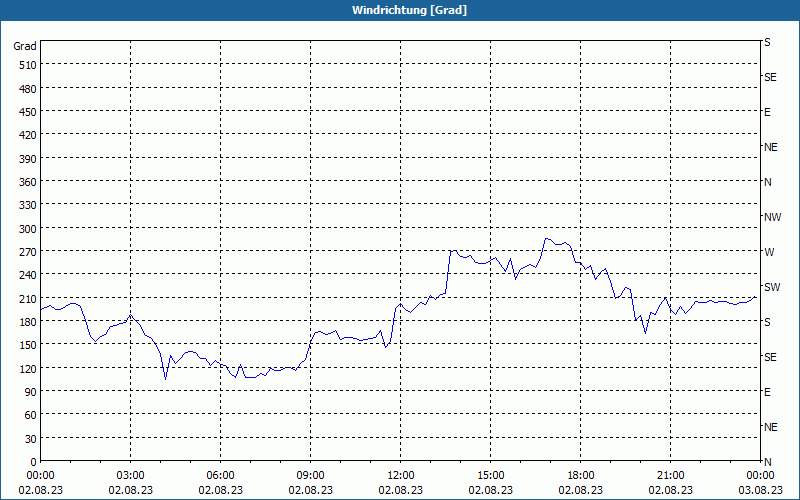Click the 02.08.23 date under first 00:00

tap(40, 490)
